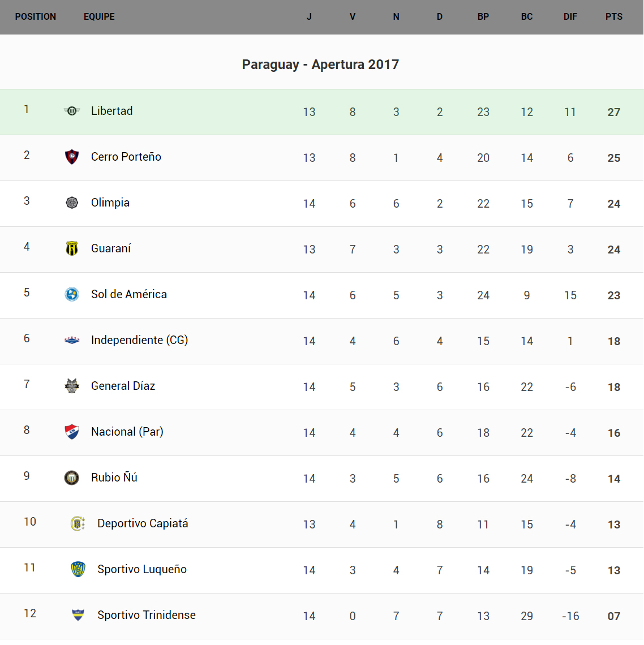
Task: Click Libertad's 27 points value
Action: coord(614,112)
